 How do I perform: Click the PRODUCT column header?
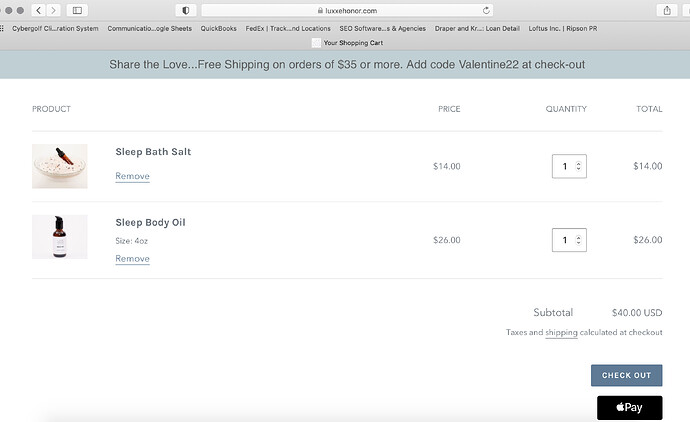tap(51, 109)
